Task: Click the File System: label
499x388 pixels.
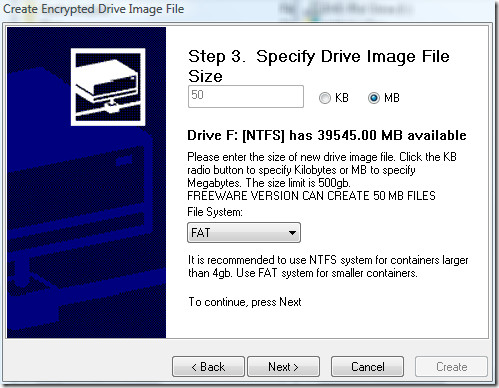Action: [x=215, y=212]
